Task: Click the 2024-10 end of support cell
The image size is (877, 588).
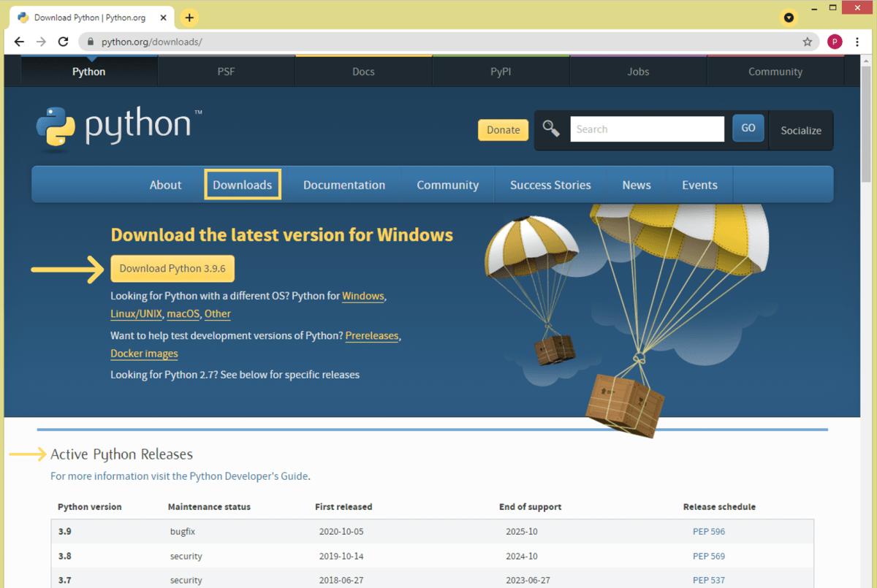Action: pyautogui.click(x=522, y=557)
